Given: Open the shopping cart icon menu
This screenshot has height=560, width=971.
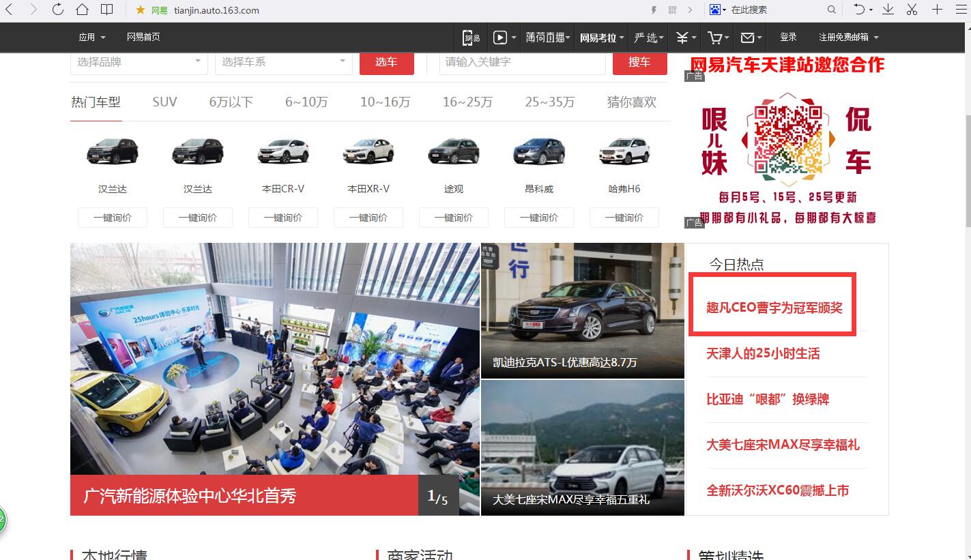Looking at the screenshot, I should pyautogui.click(x=719, y=38).
